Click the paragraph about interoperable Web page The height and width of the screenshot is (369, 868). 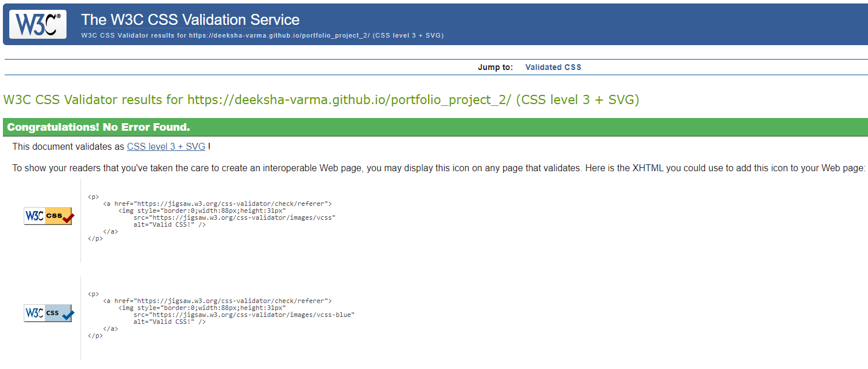(438, 168)
